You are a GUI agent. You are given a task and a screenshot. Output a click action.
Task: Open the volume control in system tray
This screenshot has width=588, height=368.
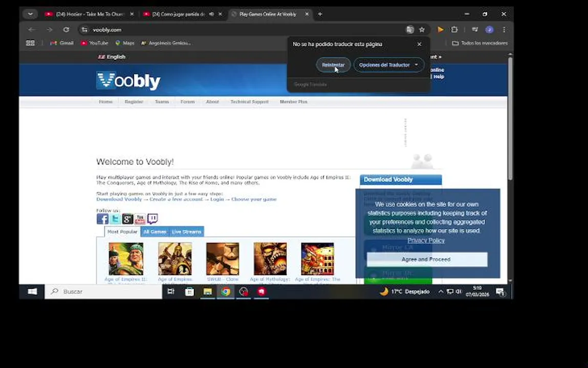pos(458,291)
